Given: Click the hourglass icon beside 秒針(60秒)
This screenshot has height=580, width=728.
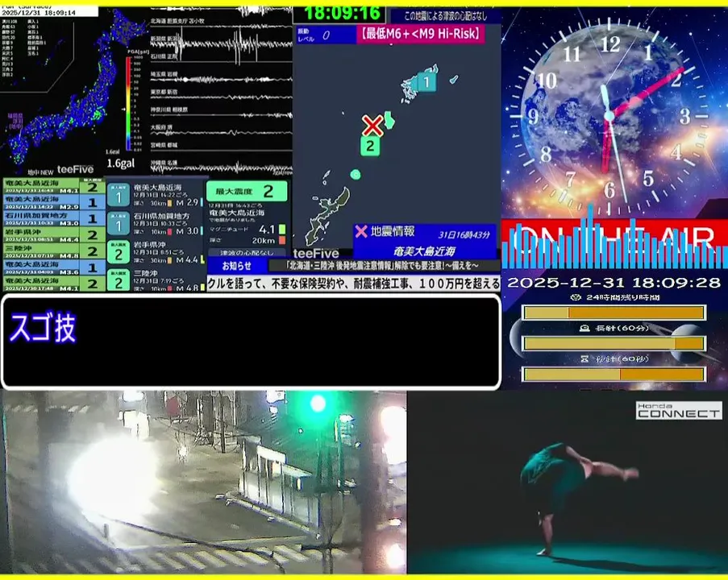Looking at the screenshot, I should 584,359.
